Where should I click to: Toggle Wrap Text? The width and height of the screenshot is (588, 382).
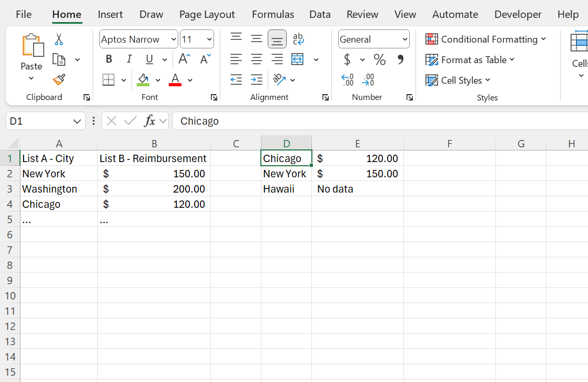(299, 39)
